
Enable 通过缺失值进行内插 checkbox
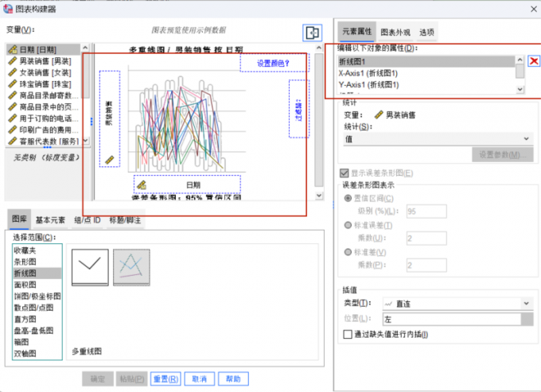click(348, 334)
